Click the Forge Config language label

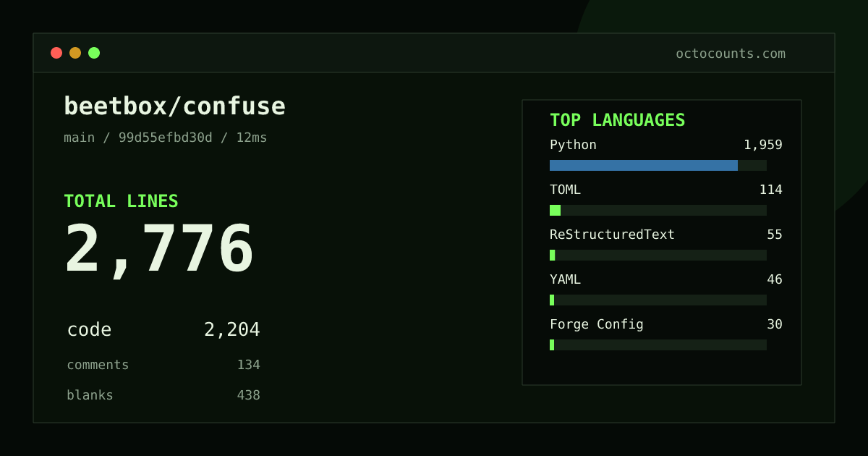point(596,324)
